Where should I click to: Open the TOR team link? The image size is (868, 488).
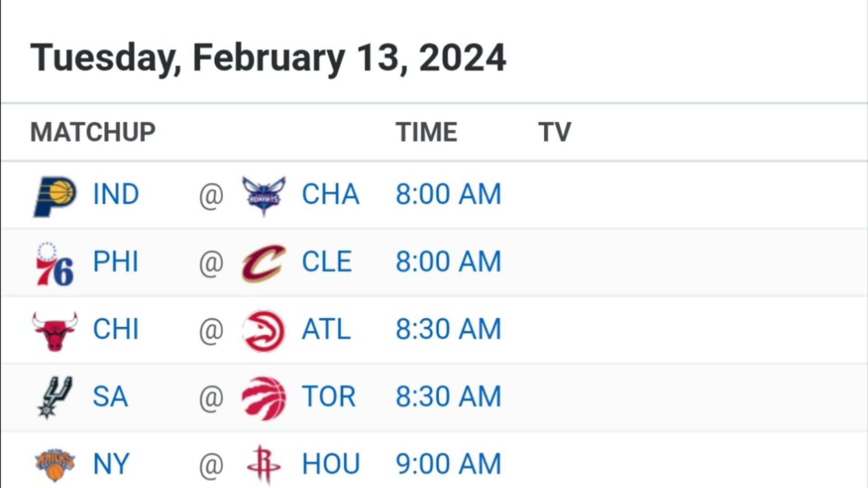(329, 396)
